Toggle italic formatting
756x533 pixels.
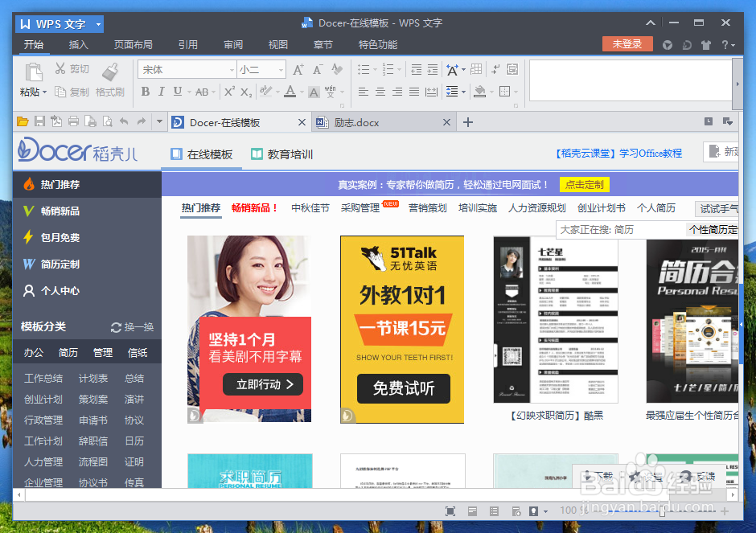point(162,91)
